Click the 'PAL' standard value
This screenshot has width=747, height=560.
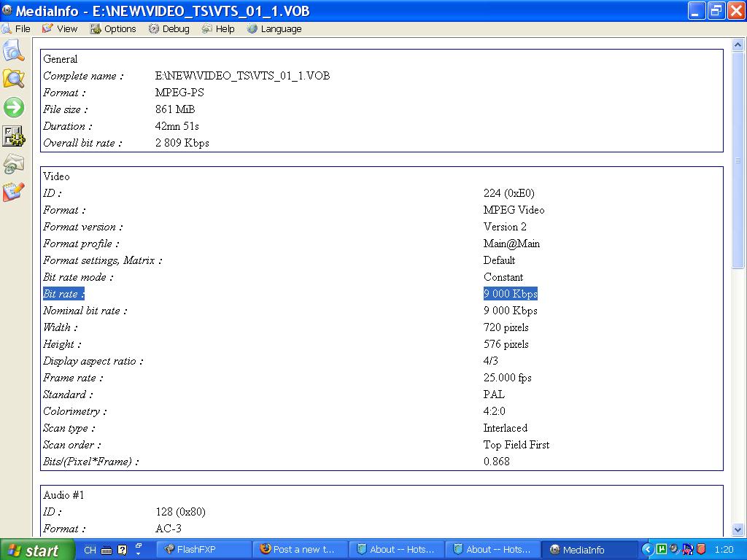494,394
